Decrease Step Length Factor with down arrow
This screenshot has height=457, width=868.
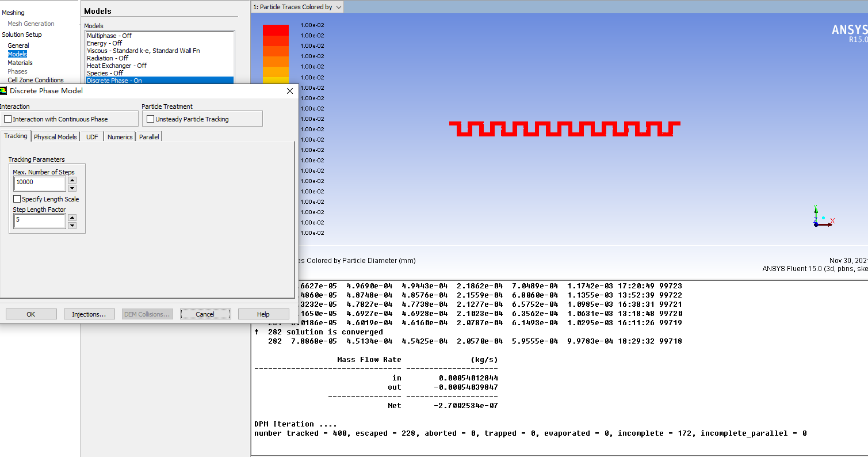point(72,225)
